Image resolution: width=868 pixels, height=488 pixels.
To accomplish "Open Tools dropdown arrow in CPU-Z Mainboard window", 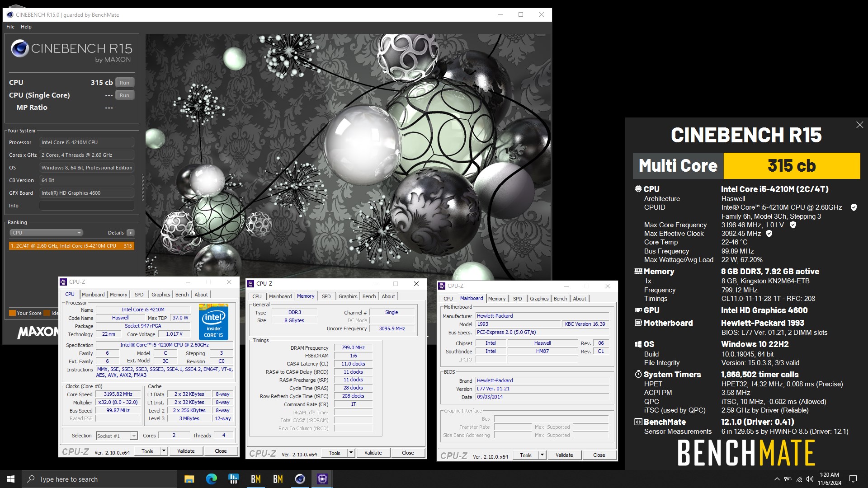I will (x=542, y=455).
